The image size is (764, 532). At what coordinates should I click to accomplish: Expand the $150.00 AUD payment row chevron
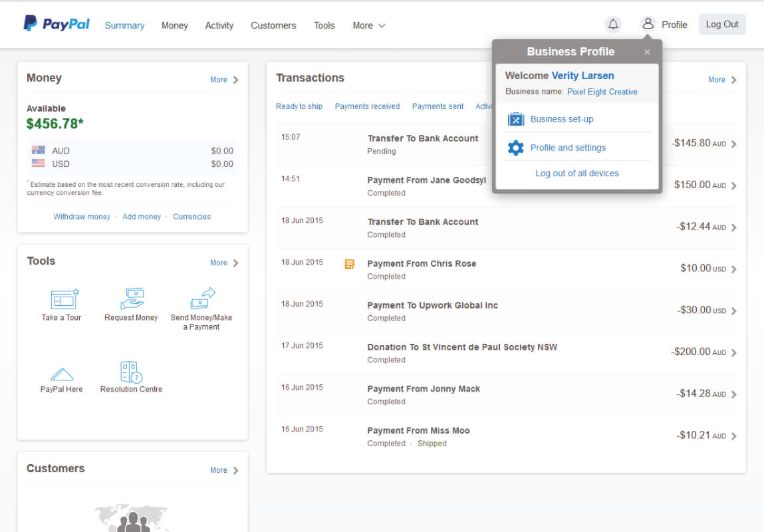(734, 186)
